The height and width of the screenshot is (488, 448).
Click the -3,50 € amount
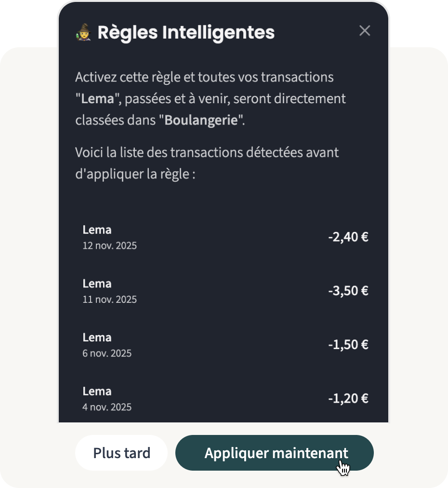point(348,291)
